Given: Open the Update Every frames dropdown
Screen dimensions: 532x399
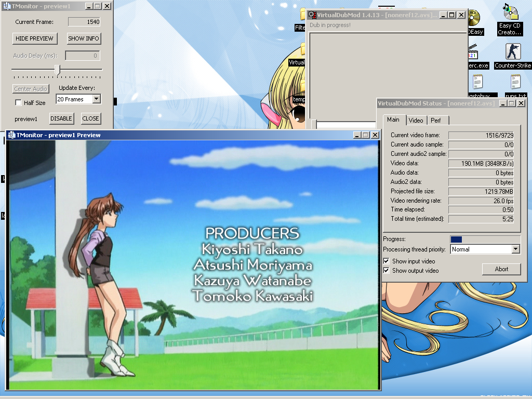Looking at the screenshot, I should (97, 99).
